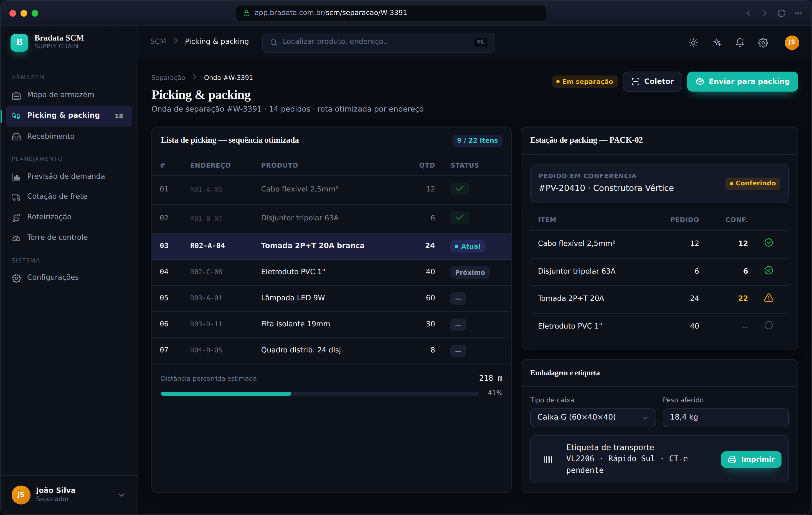Open the top bar settings gear

pos(763,42)
